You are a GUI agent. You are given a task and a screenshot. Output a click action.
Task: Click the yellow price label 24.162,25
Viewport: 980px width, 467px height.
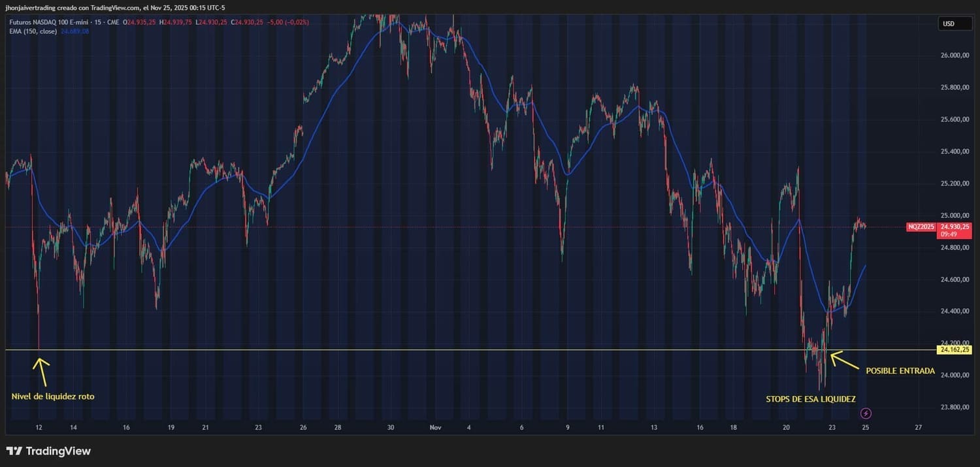tap(955, 350)
